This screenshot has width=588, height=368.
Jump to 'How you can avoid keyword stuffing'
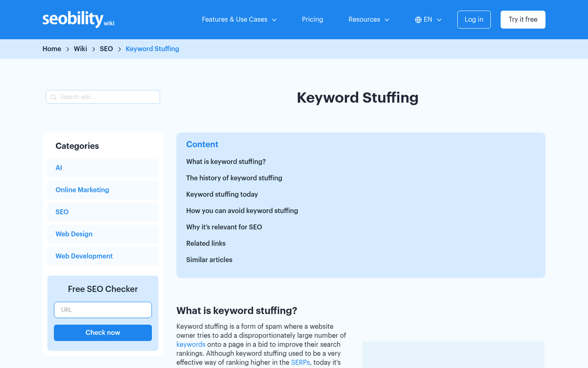pos(242,210)
